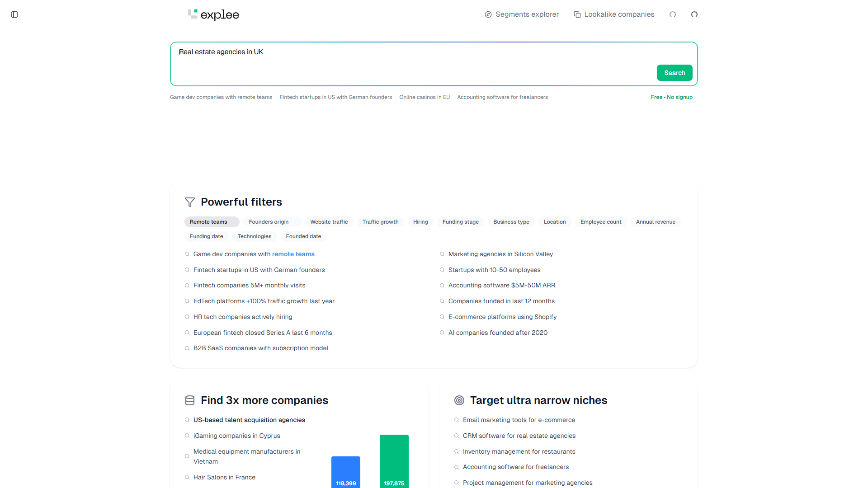Select the Remote teams filter chip
This screenshot has width=868, height=488.
pos(208,222)
